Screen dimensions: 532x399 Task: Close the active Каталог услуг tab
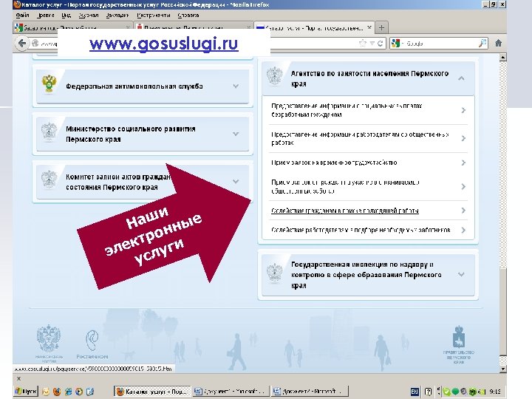coord(369,27)
